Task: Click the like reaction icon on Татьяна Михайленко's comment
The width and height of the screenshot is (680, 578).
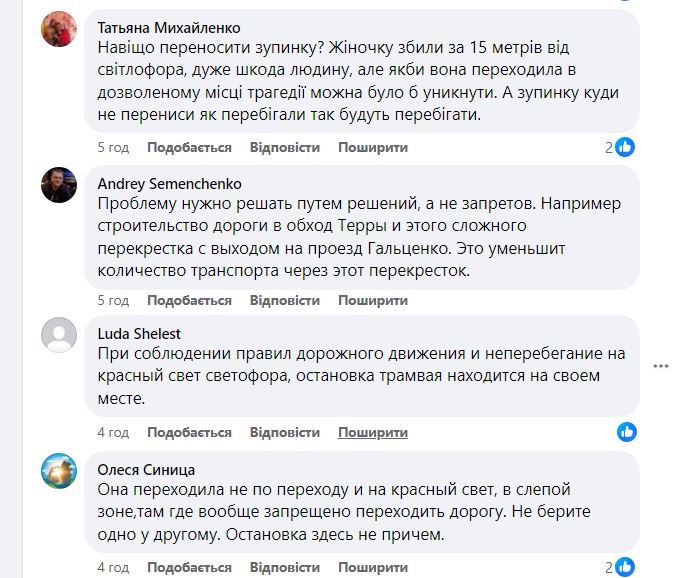Action: (x=626, y=147)
